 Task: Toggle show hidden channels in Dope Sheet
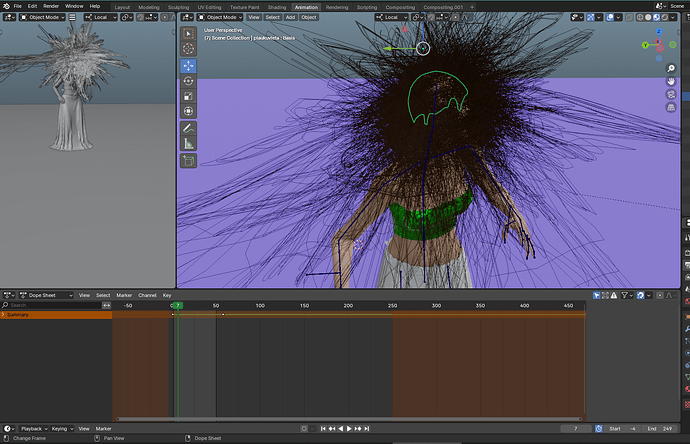[605, 295]
